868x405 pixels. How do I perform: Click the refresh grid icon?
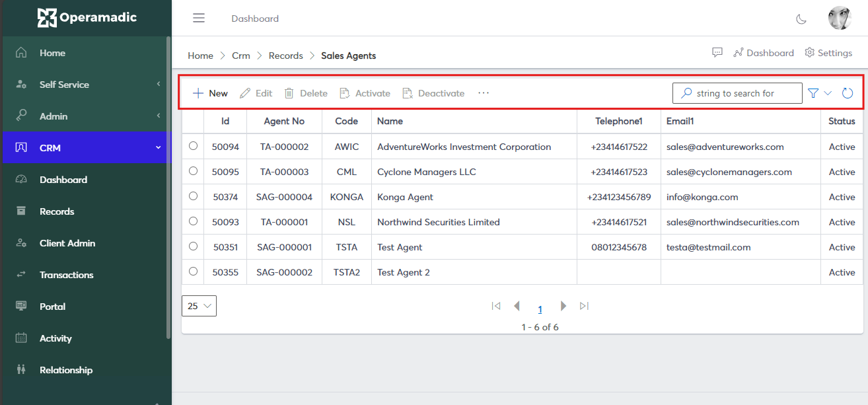pyautogui.click(x=848, y=93)
